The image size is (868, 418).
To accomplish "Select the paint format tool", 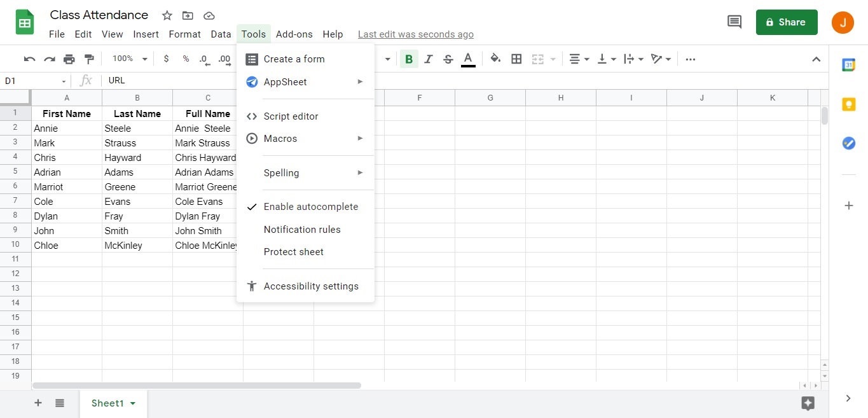I will (89, 59).
